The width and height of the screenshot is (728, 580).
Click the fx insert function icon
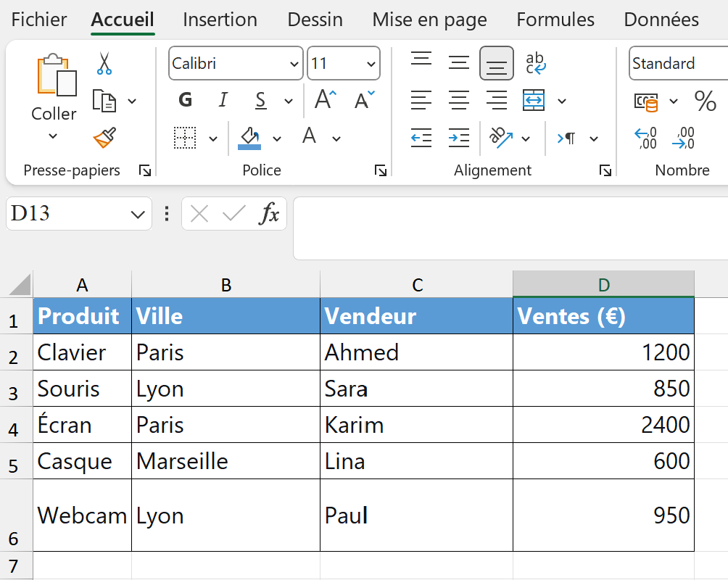pyautogui.click(x=269, y=214)
